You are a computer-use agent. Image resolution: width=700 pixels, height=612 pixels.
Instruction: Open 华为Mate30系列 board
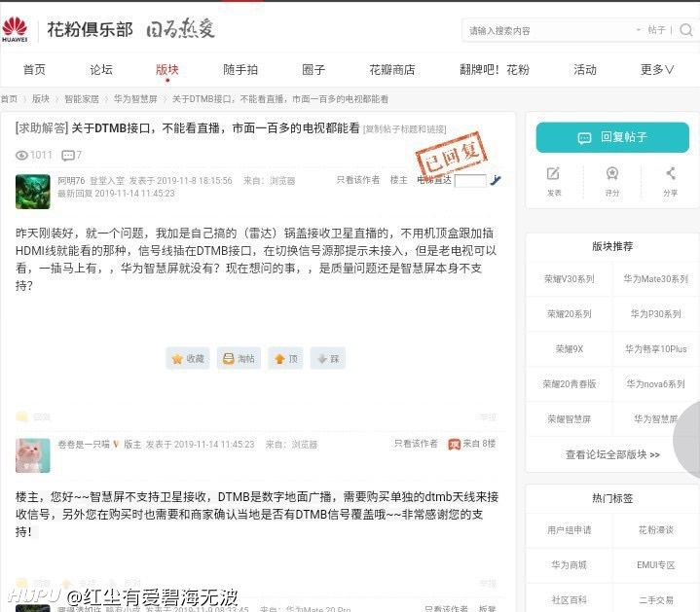pos(655,279)
